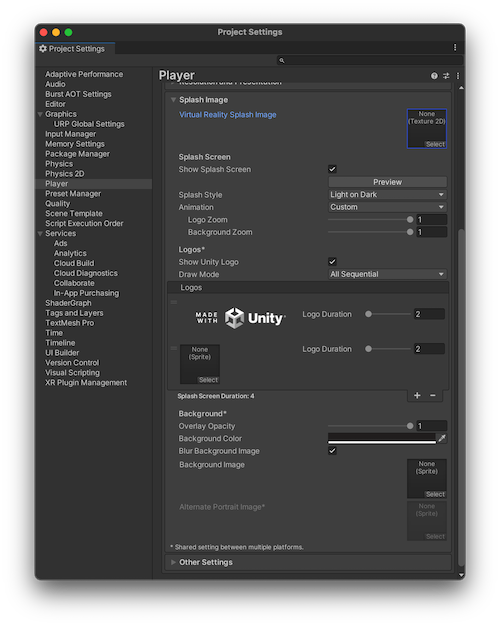The width and height of the screenshot is (500, 626).
Task: Open Visual Scripting settings
Action: click(72, 372)
